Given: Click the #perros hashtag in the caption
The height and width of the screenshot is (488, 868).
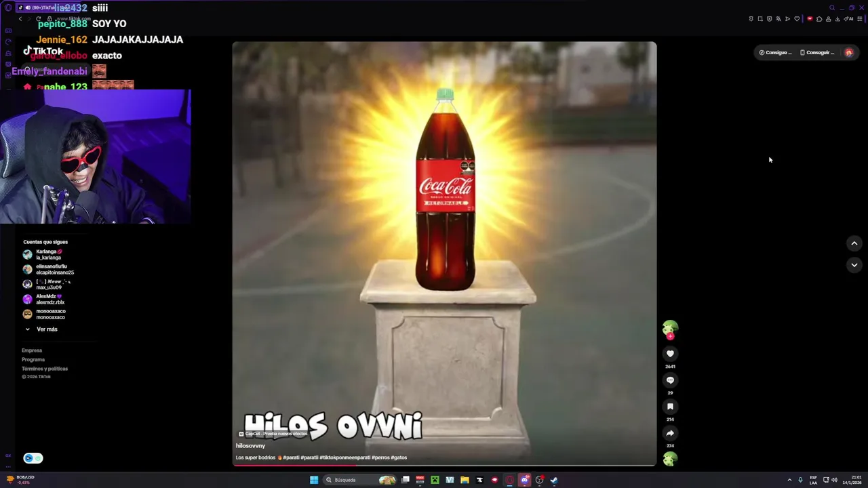Looking at the screenshot, I should 380,457.
